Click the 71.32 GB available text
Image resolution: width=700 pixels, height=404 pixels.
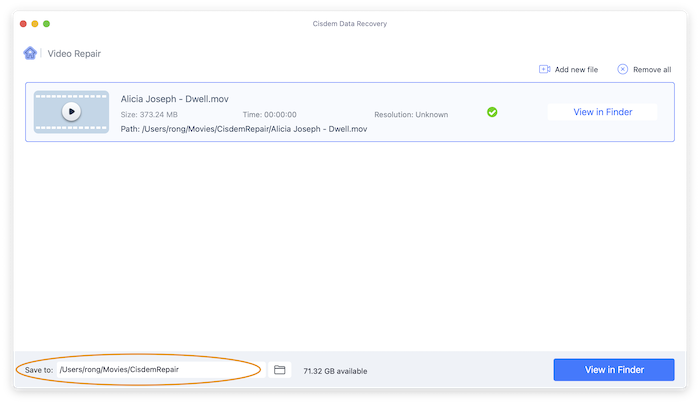[x=335, y=371]
